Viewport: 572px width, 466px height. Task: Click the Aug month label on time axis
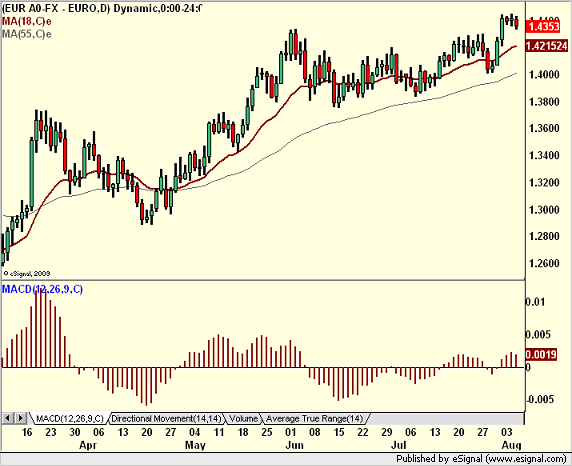pos(511,445)
